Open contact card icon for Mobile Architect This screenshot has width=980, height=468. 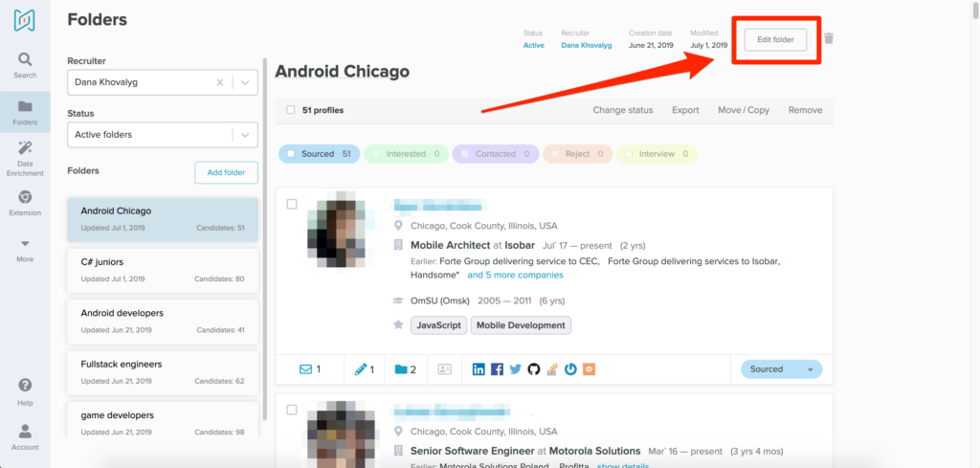(444, 369)
